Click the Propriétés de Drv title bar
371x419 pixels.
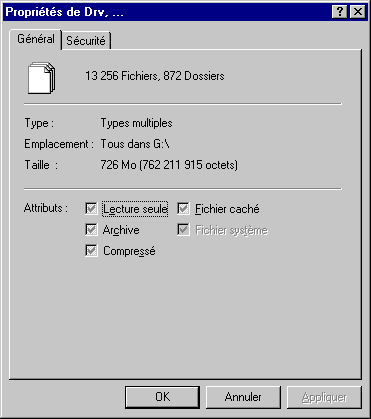pyautogui.click(x=167, y=12)
